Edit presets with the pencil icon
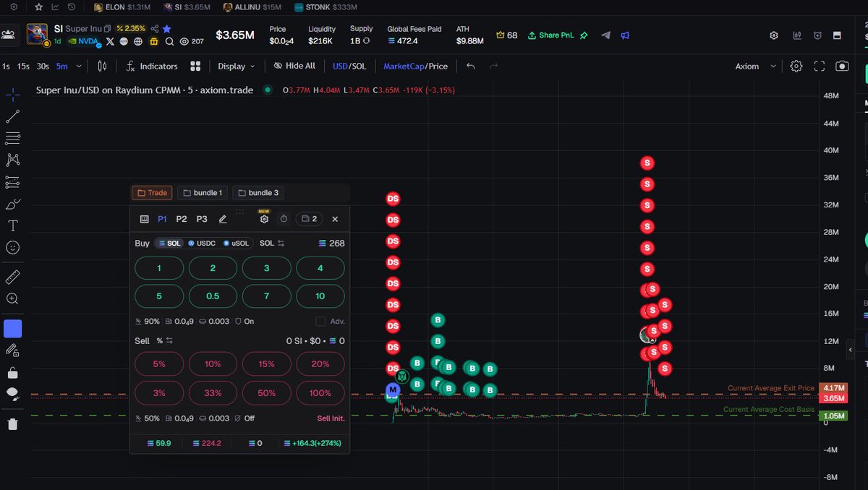868x490 pixels. pyautogui.click(x=223, y=219)
